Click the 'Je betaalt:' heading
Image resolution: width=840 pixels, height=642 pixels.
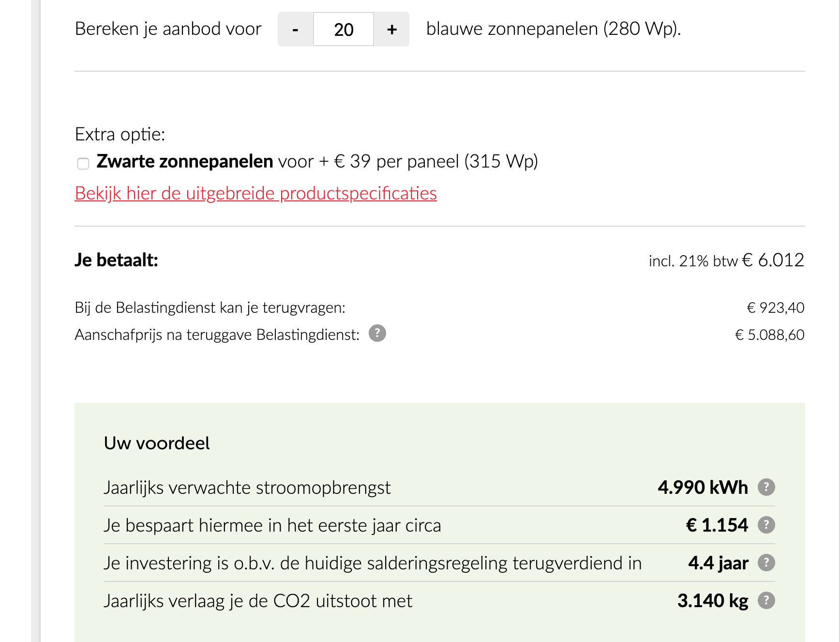(116, 260)
